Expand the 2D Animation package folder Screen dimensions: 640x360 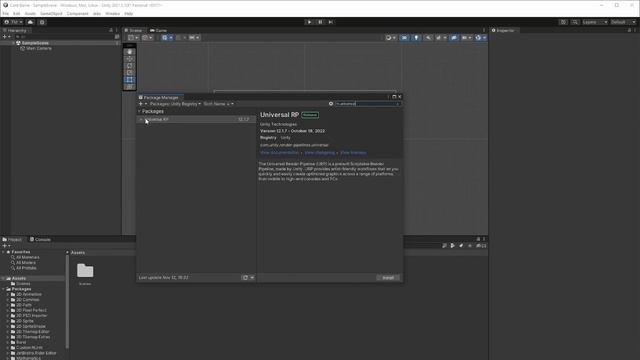[8, 294]
